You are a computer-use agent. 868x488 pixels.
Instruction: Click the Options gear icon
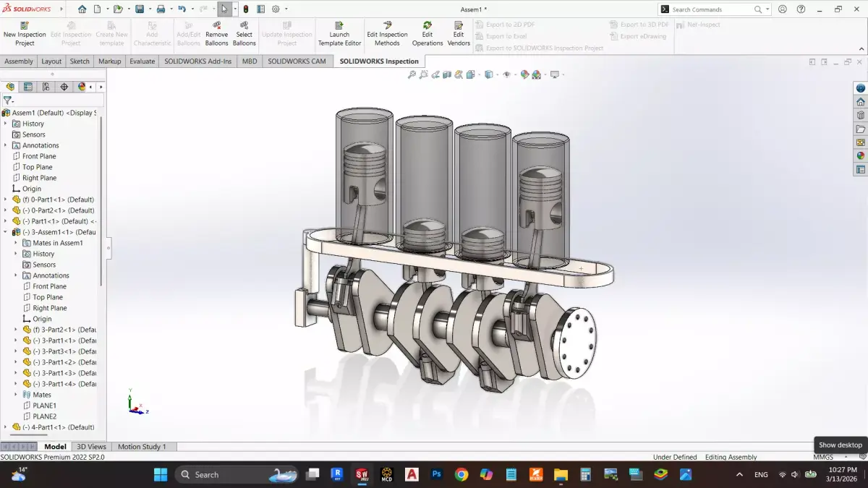pyautogui.click(x=276, y=9)
